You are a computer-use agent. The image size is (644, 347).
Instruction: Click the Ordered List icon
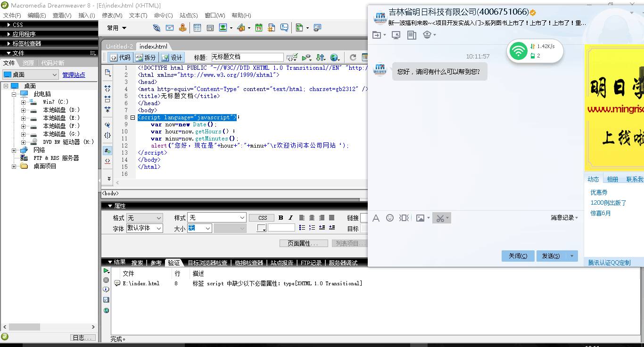tap(312, 228)
